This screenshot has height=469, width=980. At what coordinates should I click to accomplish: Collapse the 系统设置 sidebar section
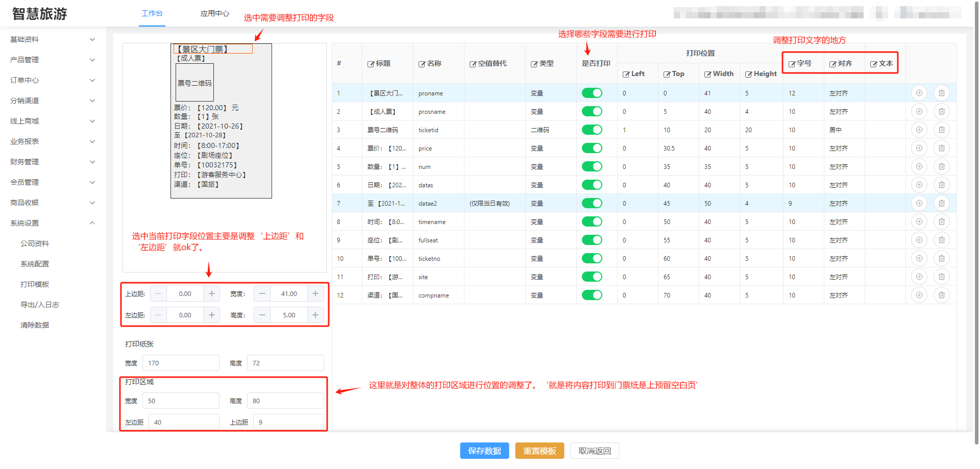point(51,223)
